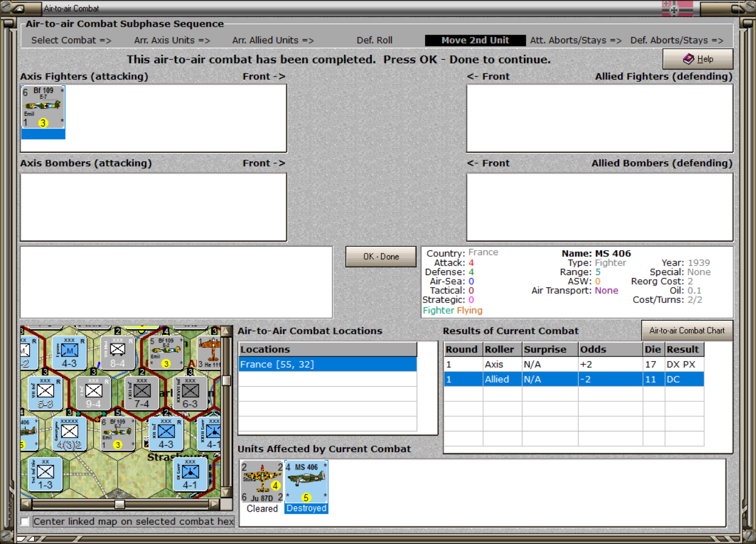
Task: Click the Roller column header
Action: [x=502, y=349]
